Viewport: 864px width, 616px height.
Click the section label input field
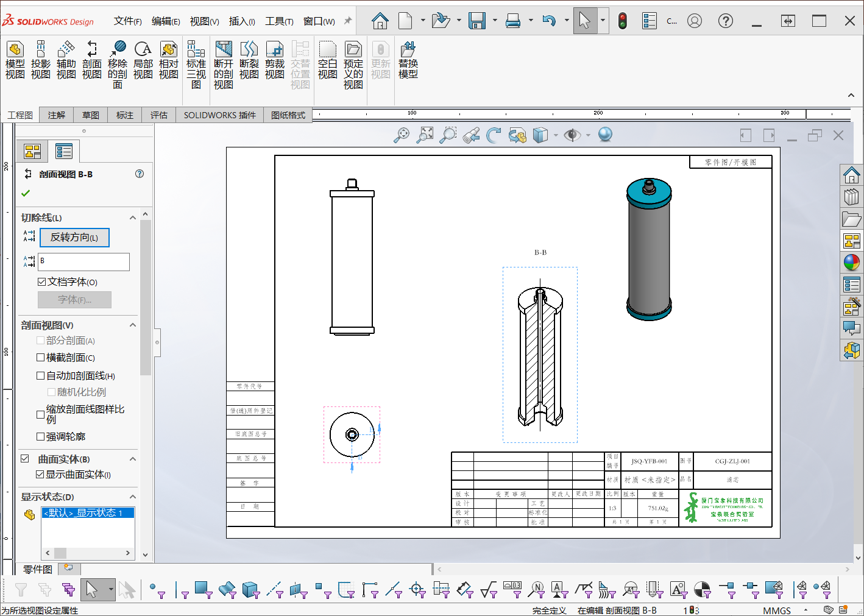[x=83, y=261]
